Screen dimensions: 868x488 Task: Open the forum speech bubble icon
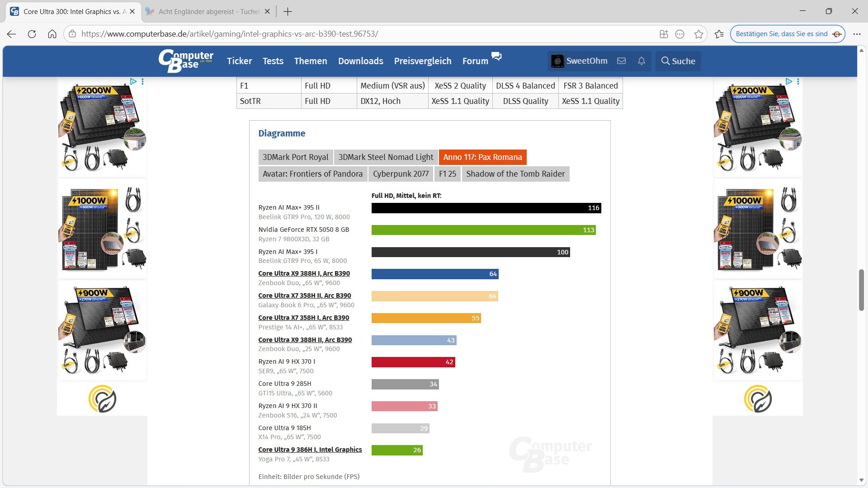click(496, 56)
